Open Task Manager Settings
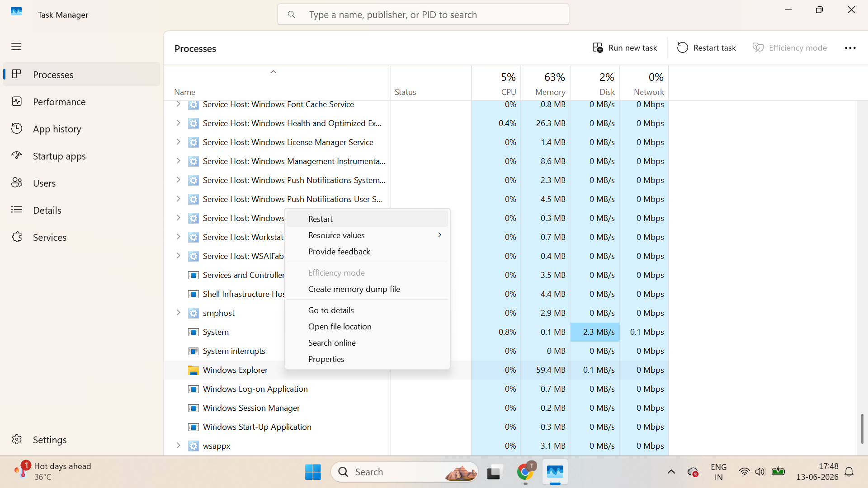The height and width of the screenshot is (488, 868). [x=82, y=440]
